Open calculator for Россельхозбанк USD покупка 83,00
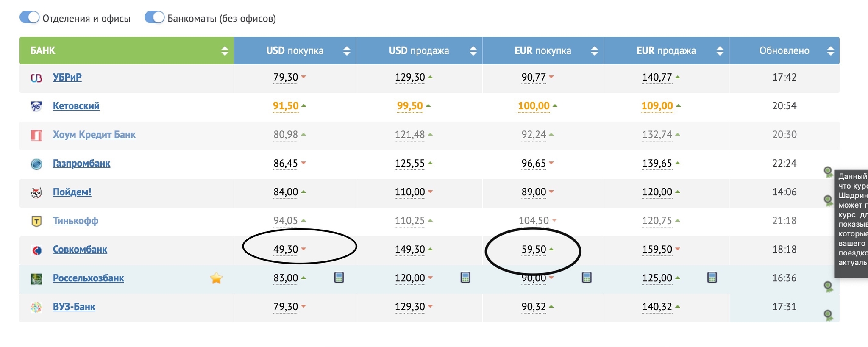868x347 pixels. click(x=339, y=278)
